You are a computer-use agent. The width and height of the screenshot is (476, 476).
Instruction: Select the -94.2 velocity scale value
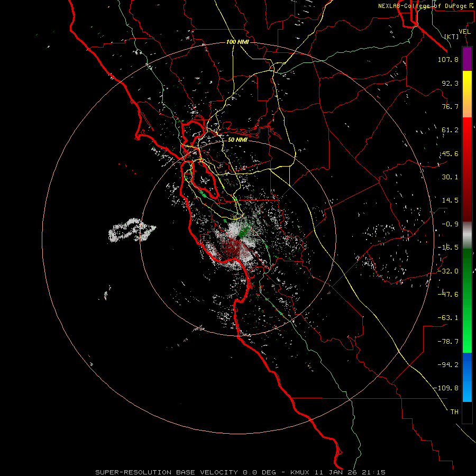448,365
